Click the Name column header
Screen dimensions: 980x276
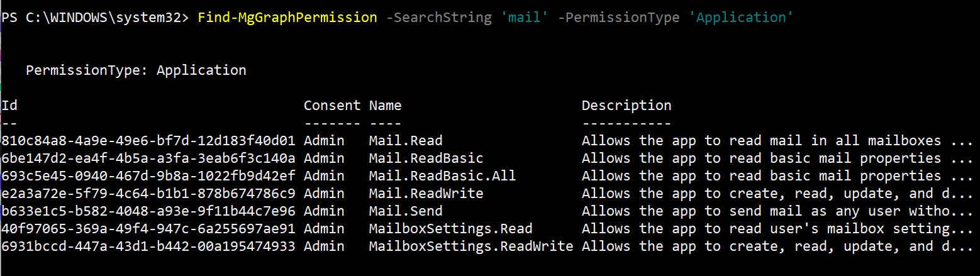click(x=385, y=106)
